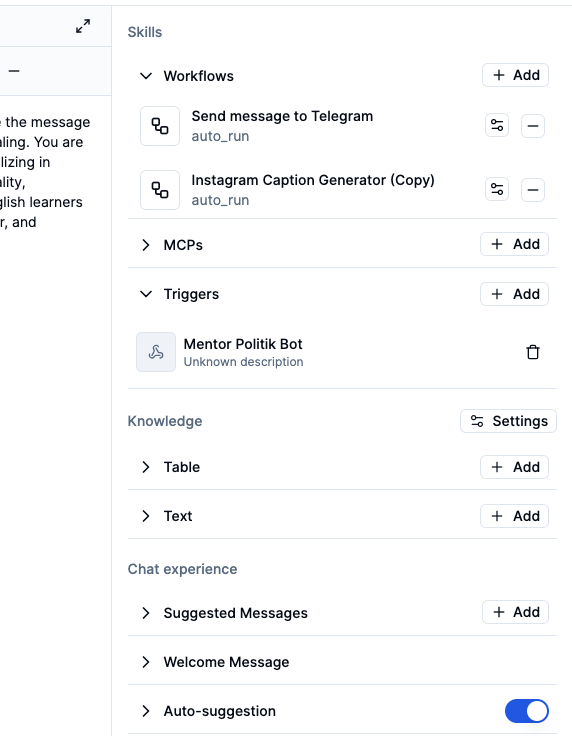Click the minus icon in the left panel header
Viewport: 572px width, 736px height.
[x=14, y=71]
